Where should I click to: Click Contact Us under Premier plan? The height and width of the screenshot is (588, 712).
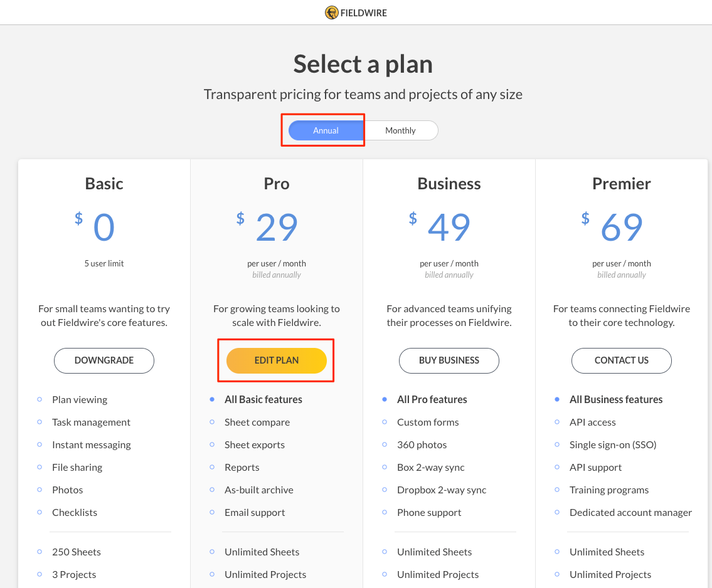622,360
